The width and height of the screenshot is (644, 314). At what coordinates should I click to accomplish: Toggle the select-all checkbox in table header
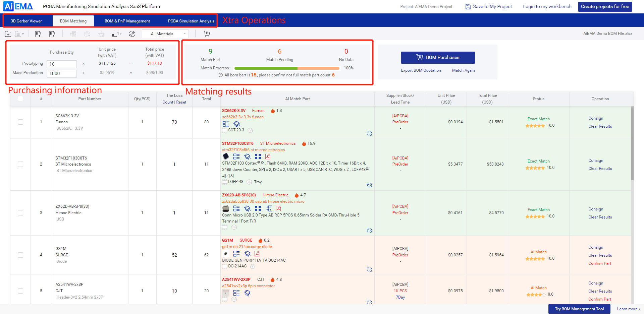pyautogui.click(x=20, y=99)
